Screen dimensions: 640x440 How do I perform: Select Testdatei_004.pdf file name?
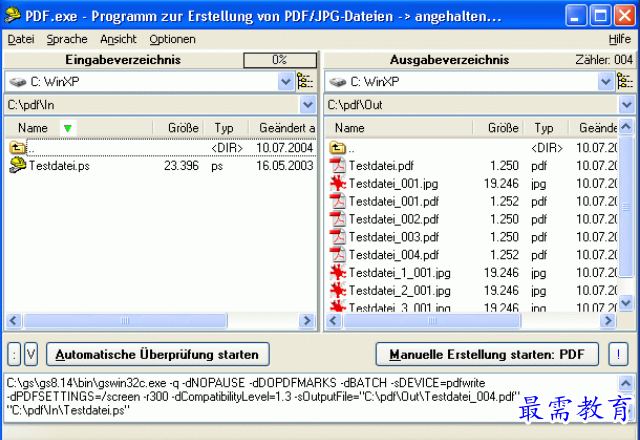point(394,255)
